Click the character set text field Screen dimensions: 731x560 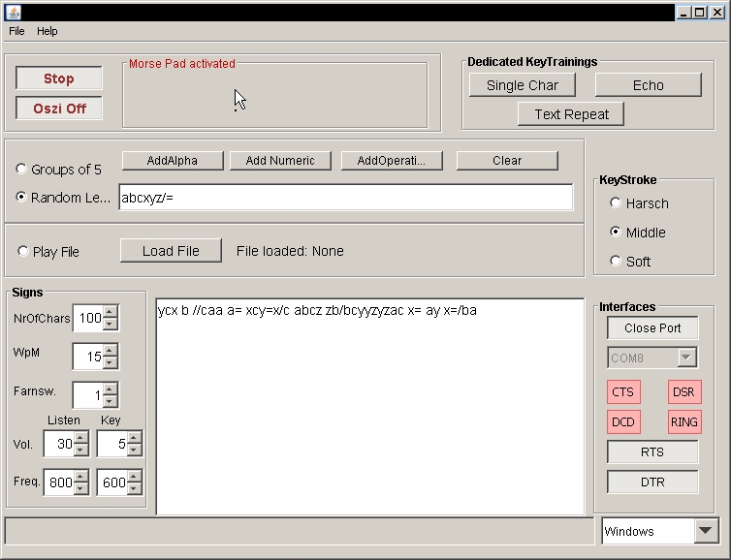coord(345,198)
